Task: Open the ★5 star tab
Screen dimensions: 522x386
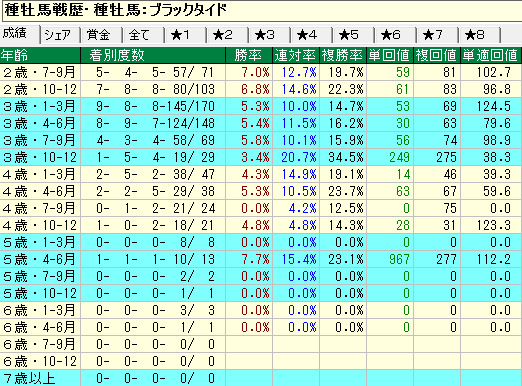Action: click(354, 35)
